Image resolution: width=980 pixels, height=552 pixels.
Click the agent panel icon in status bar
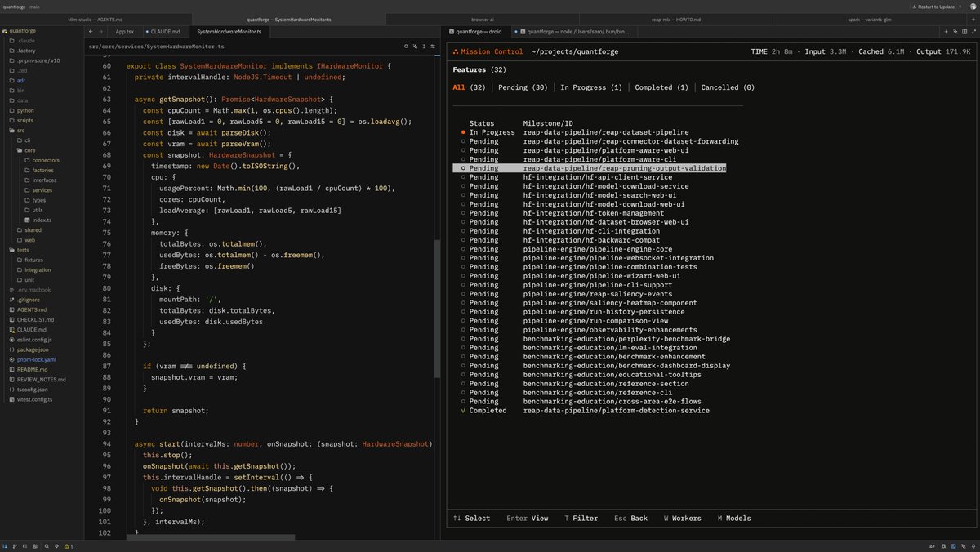point(964,546)
